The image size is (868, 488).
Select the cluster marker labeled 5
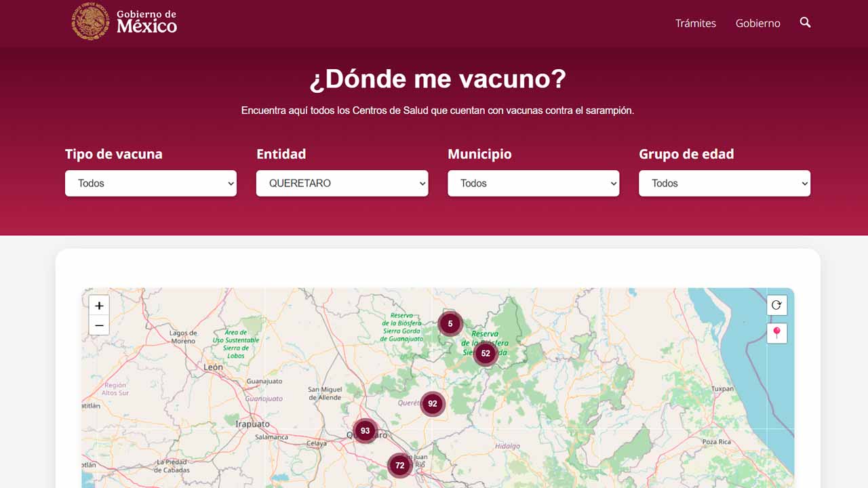(450, 324)
